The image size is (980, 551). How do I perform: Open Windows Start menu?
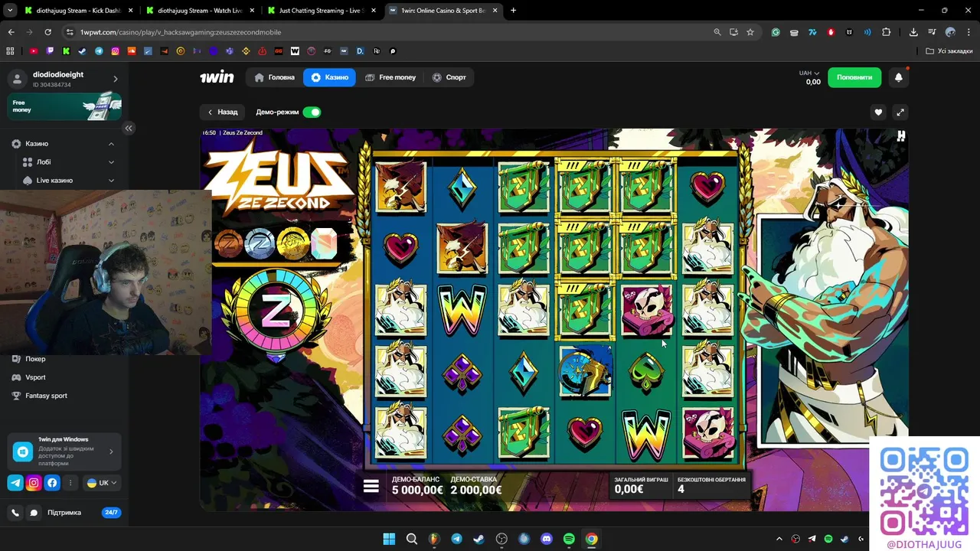(x=389, y=539)
